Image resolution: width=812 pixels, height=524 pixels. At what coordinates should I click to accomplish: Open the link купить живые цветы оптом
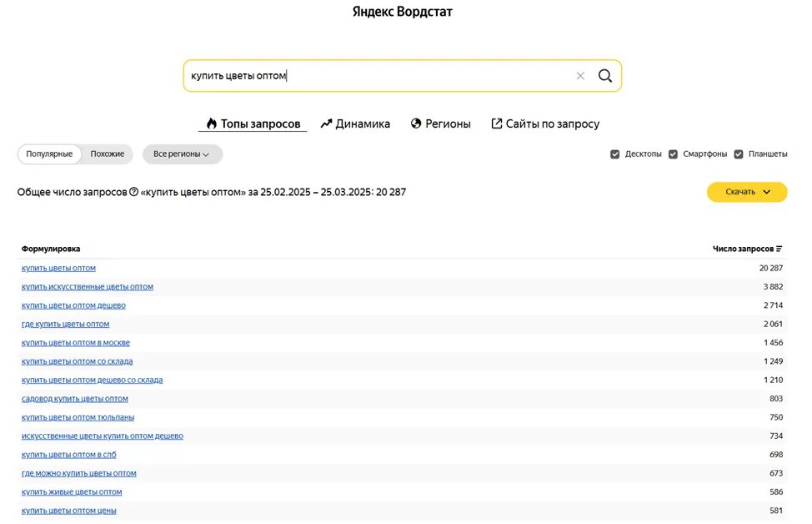pyautogui.click(x=72, y=491)
